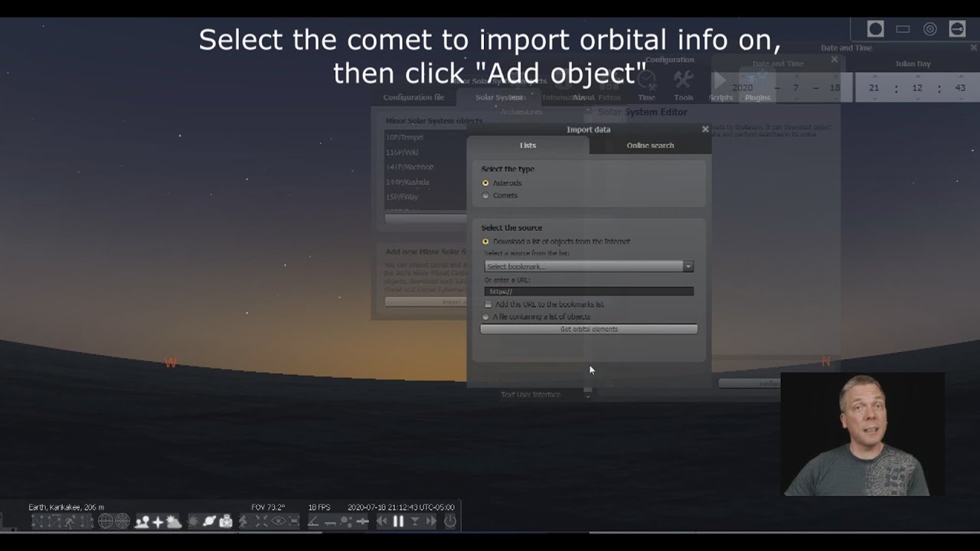The height and width of the screenshot is (551, 980).
Task: Decrease the year 2020 value
Action: [743, 99]
